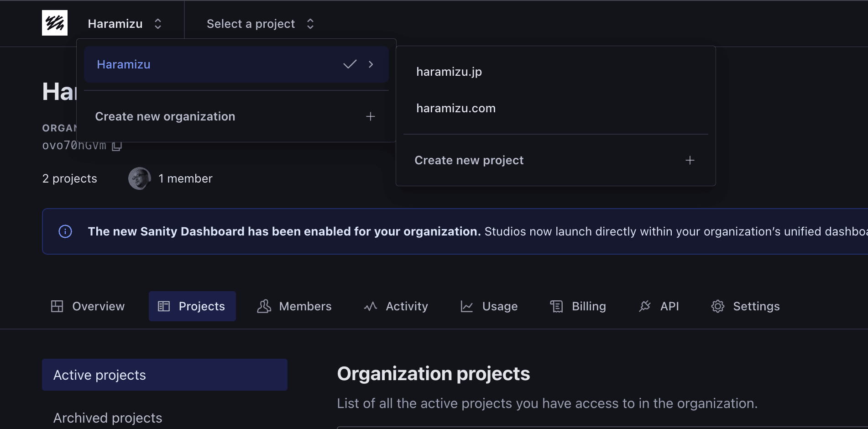Click the info icon in the dashboard banner

click(x=65, y=231)
